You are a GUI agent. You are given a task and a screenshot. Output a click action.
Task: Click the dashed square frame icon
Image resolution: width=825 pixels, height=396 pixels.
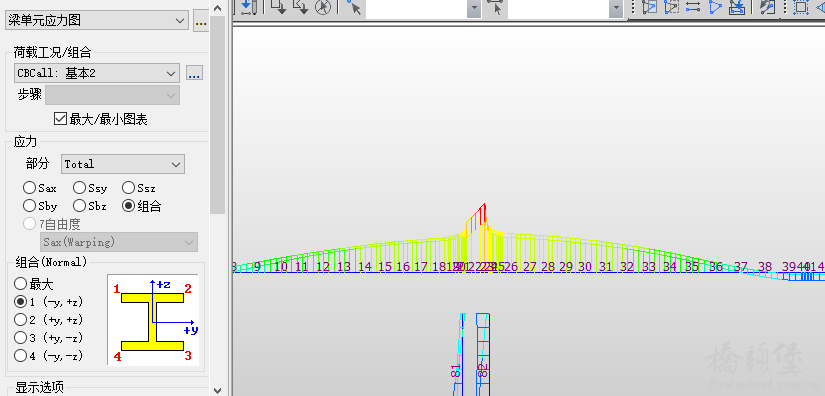pos(800,7)
